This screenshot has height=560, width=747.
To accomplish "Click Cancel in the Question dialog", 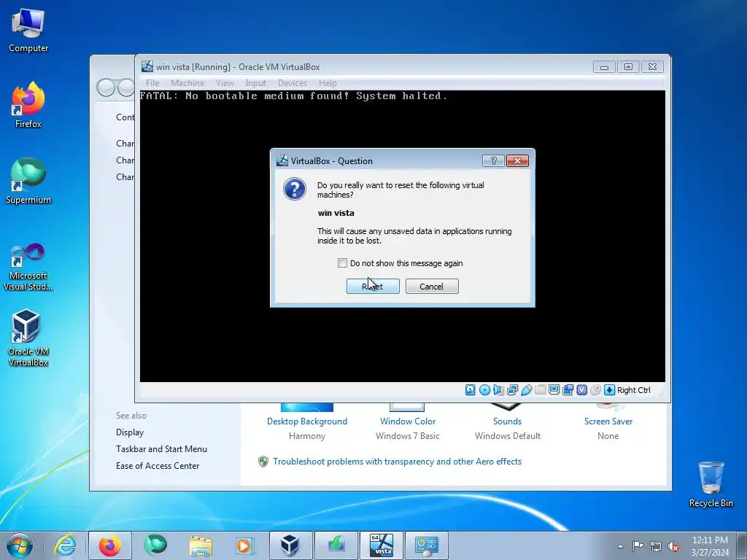I will [432, 286].
